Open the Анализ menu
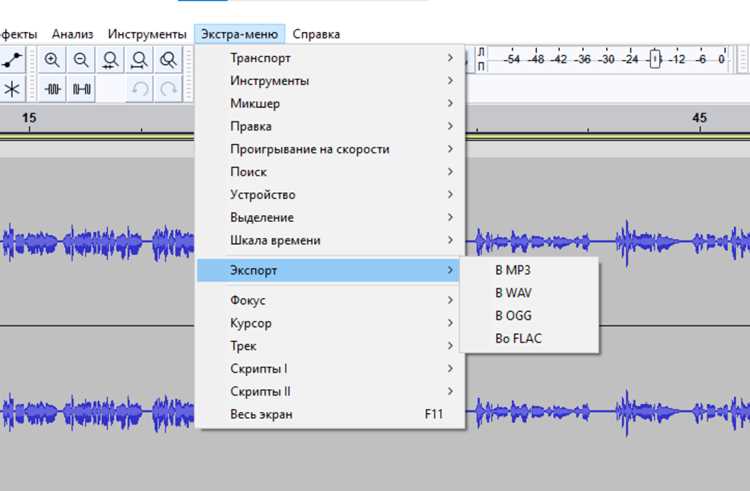 73,34
